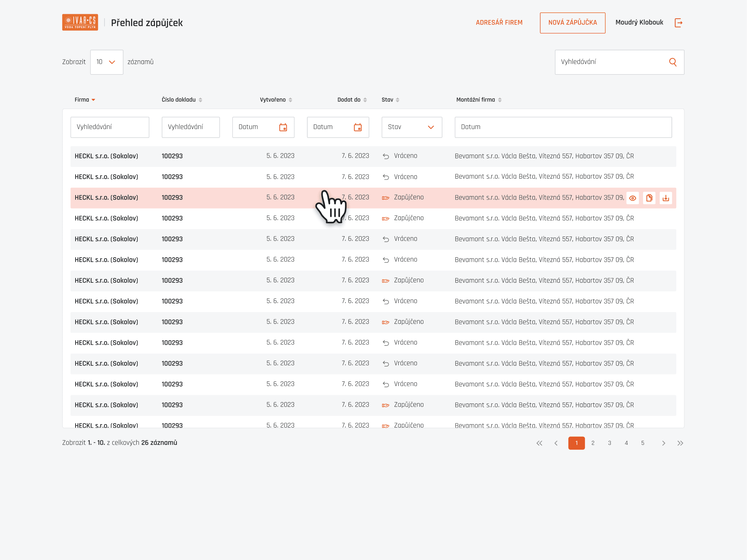Switch to page 5 in pagination
This screenshot has width=747, height=560.
[x=643, y=443]
